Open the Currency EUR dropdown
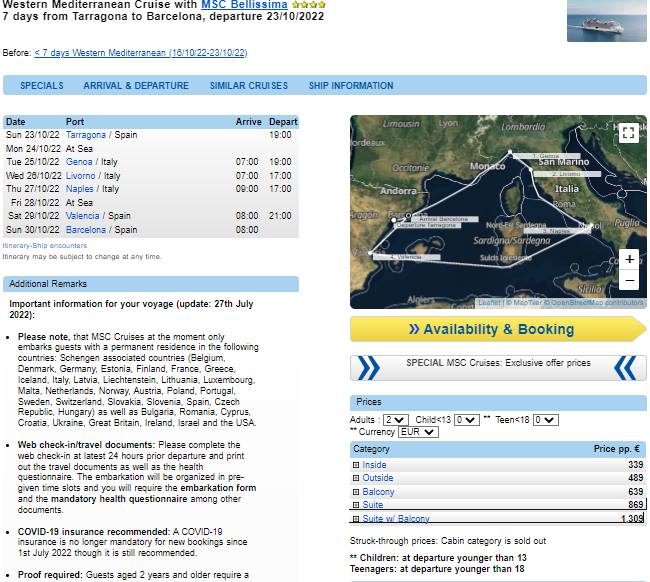This screenshot has width=650, height=582. 418,432
